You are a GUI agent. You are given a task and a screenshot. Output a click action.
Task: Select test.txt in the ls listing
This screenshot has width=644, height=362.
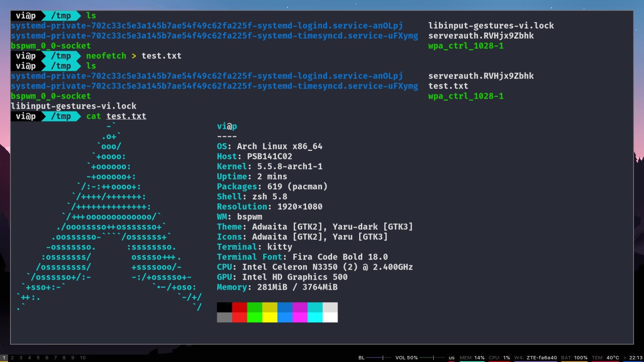pos(448,86)
